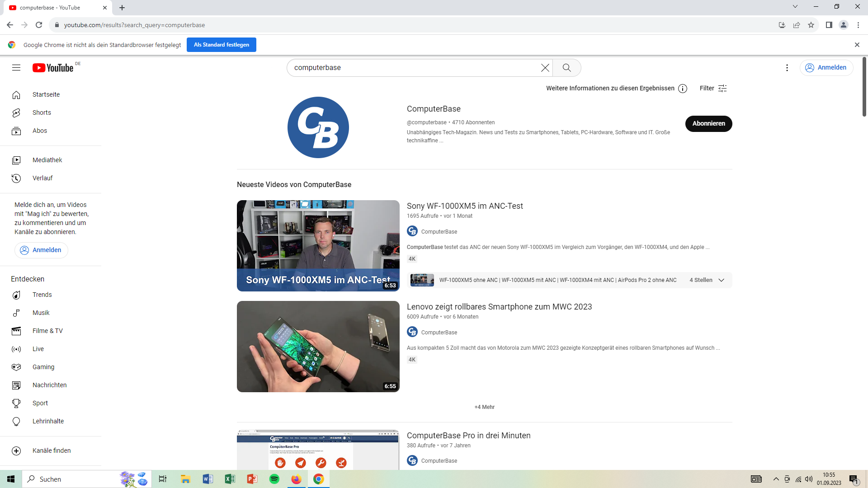Clear the search box with X
The height and width of the screenshot is (488, 868).
[545, 68]
